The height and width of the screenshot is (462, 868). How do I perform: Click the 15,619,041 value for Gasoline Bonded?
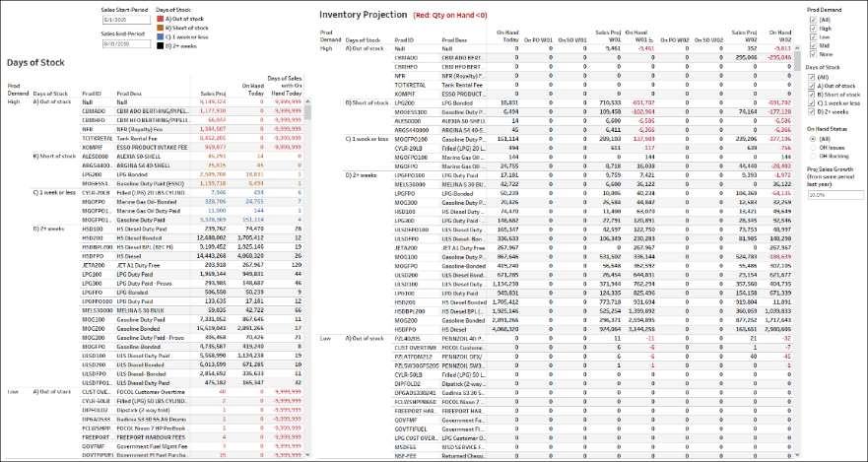(x=213, y=329)
